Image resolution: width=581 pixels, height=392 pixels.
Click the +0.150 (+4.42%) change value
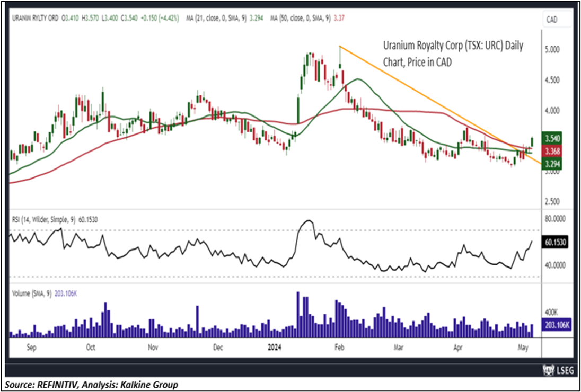pyautogui.click(x=160, y=18)
